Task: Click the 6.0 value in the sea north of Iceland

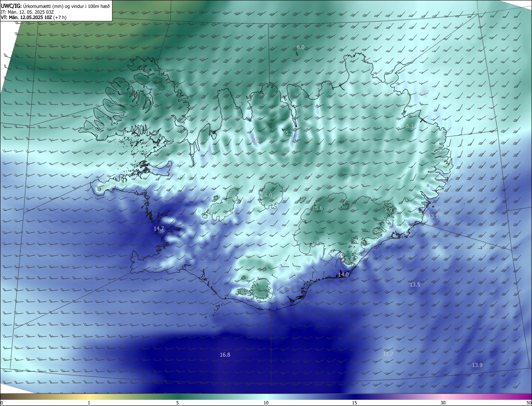Action: 300,47
